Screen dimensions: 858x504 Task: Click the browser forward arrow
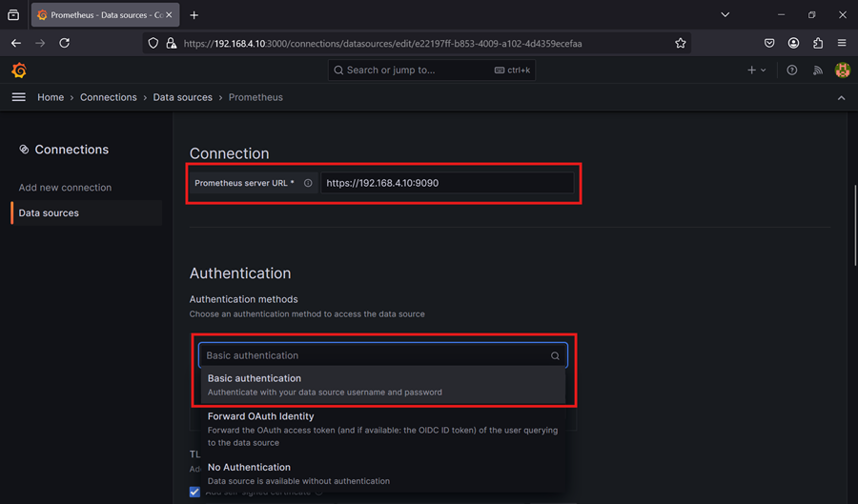[40, 43]
